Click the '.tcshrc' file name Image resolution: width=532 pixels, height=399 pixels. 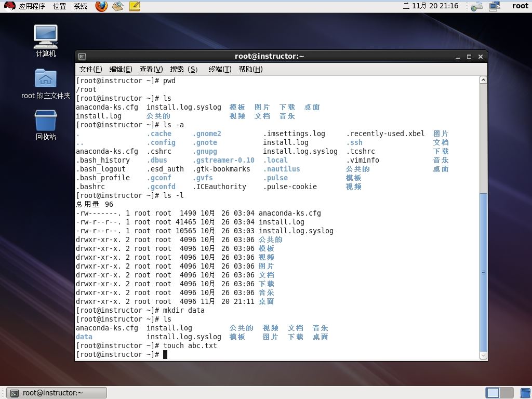[x=361, y=151]
